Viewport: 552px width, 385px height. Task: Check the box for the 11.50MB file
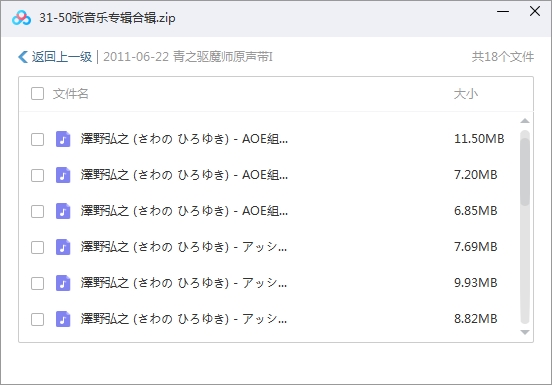37,139
